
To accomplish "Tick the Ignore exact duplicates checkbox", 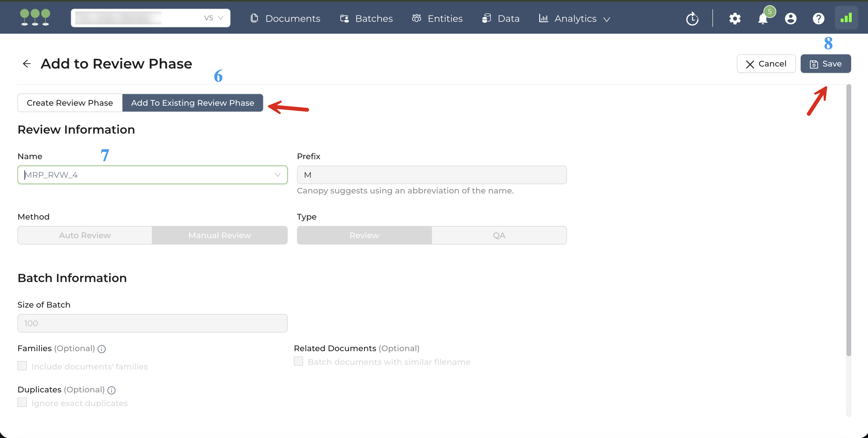I will point(22,402).
